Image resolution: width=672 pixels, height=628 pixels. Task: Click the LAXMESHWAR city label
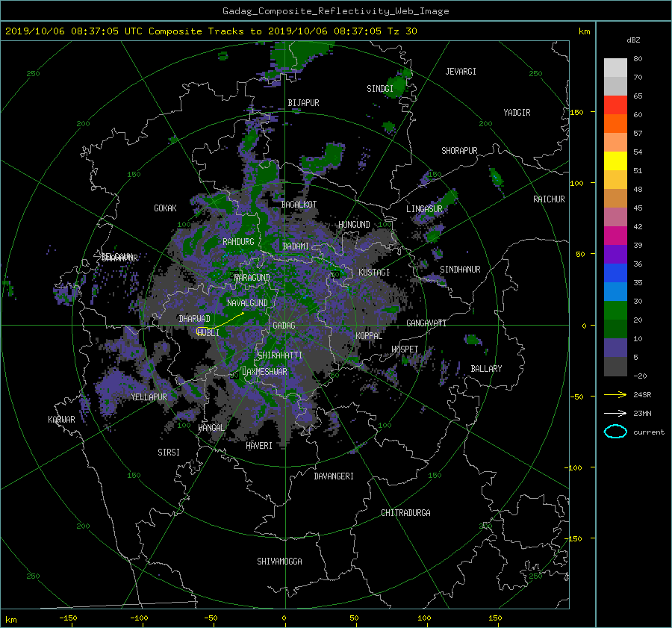(264, 372)
